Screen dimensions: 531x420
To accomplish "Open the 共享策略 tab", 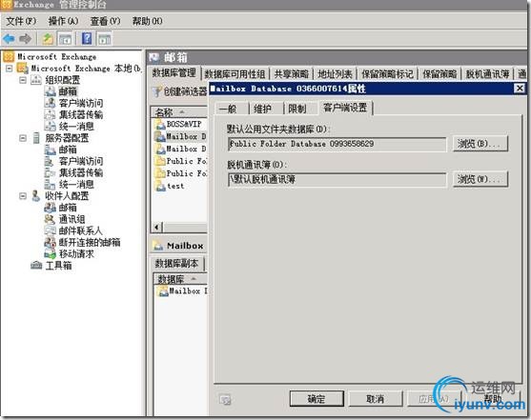I will point(291,74).
